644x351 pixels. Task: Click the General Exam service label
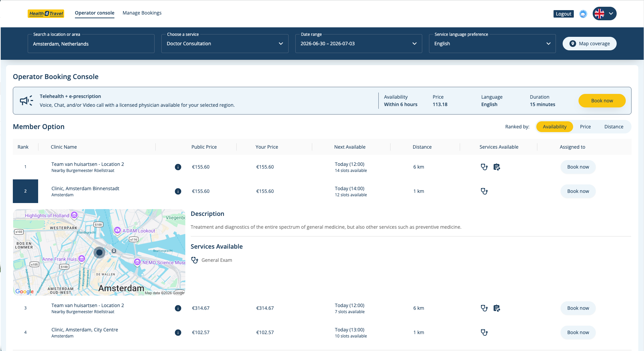pos(217,260)
